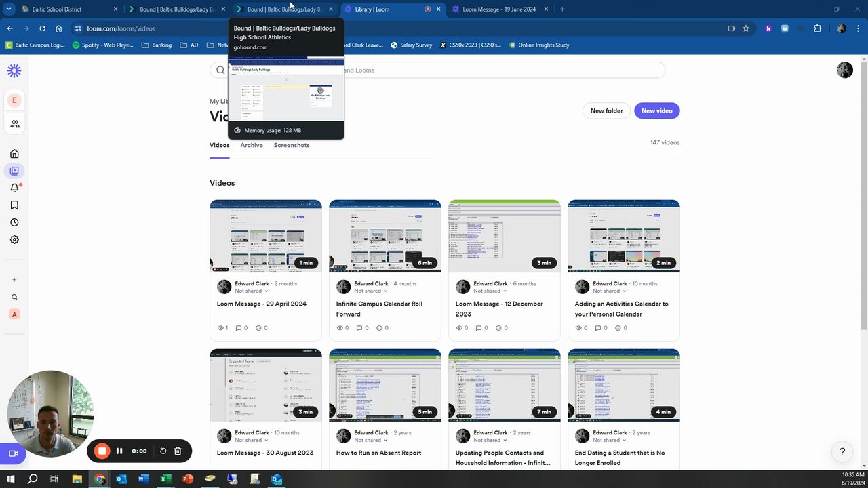
Task: Open the Online Insights Study bookmark
Action: pyautogui.click(x=539, y=45)
